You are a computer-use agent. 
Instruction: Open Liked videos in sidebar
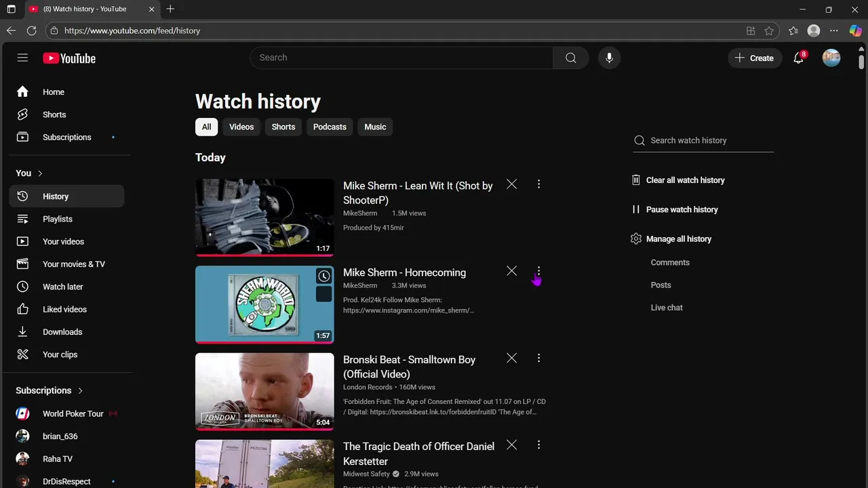(66, 309)
